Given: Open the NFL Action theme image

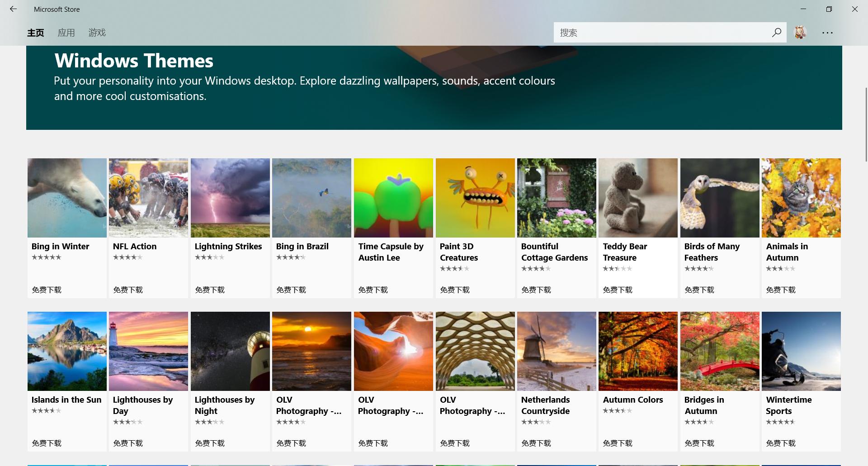Looking at the screenshot, I should [x=148, y=198].
